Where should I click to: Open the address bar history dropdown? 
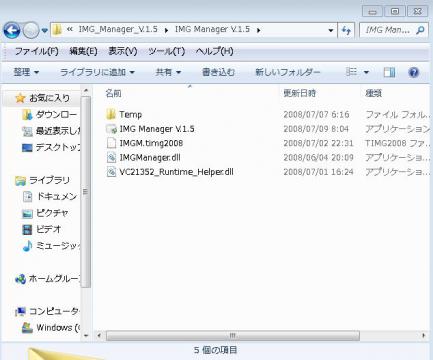pyautogui.click(x=331, y=30)
